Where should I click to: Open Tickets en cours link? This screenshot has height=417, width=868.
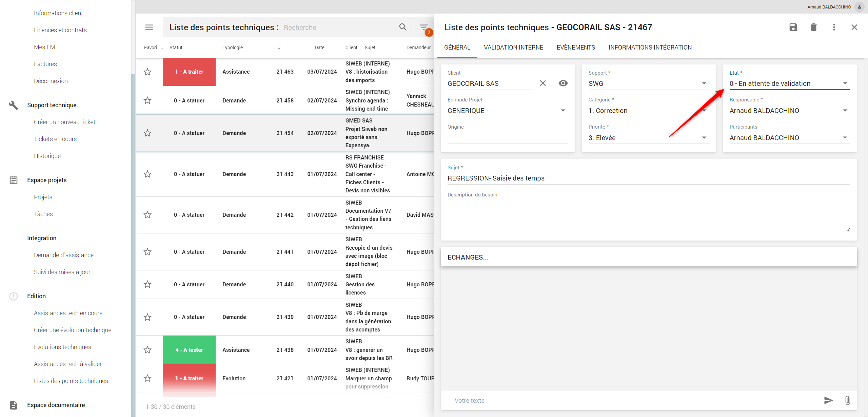[55, 139]
